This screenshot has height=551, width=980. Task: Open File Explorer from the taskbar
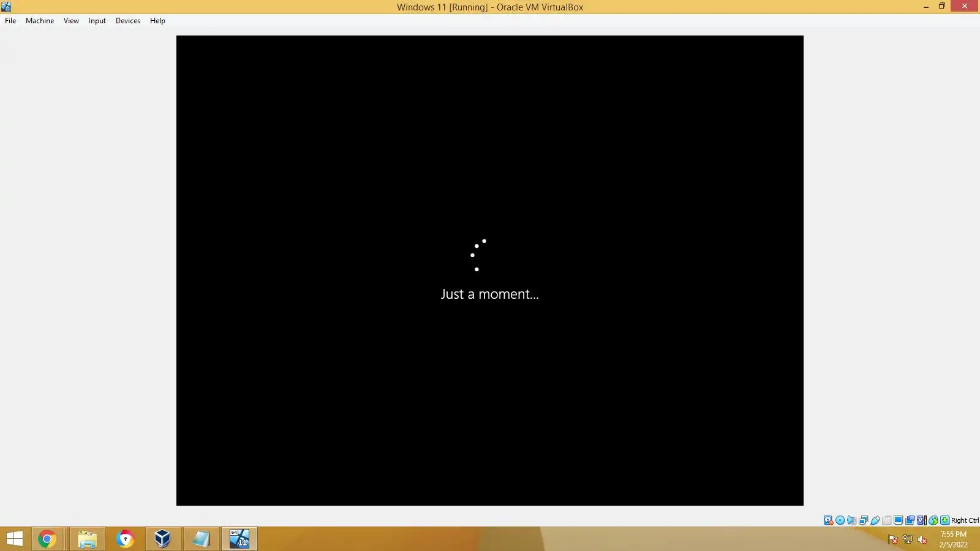pyautogui.click(x=88, y=539)
